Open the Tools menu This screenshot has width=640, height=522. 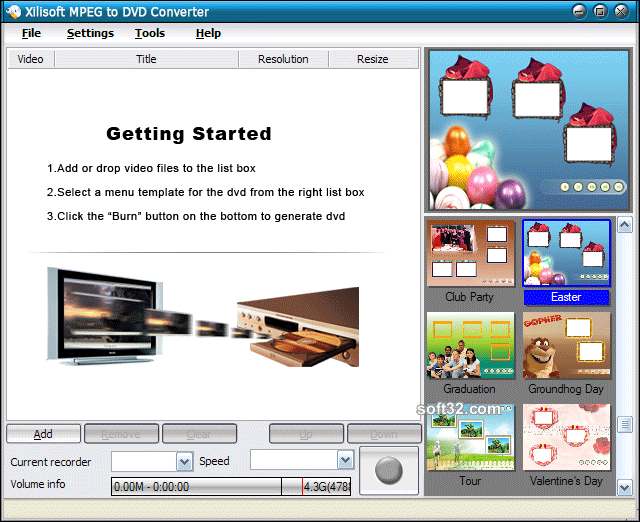150,33
